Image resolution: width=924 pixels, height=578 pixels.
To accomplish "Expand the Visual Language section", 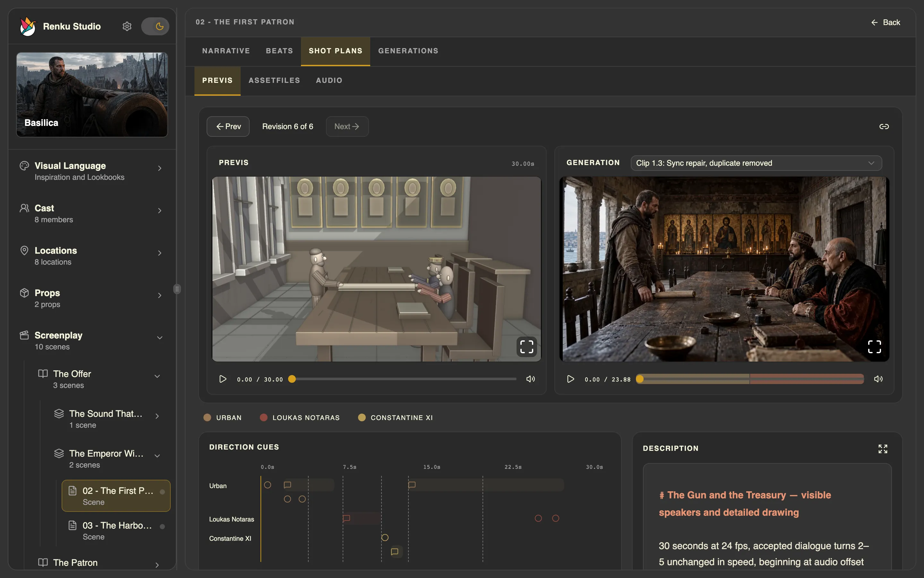I will tap(159, 168).
